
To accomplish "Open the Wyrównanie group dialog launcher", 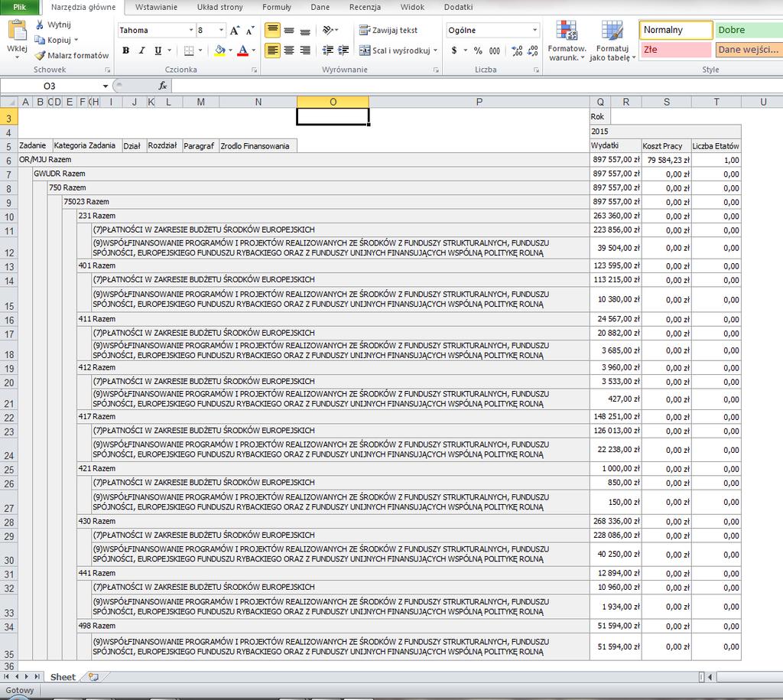I will click(436, 70).
